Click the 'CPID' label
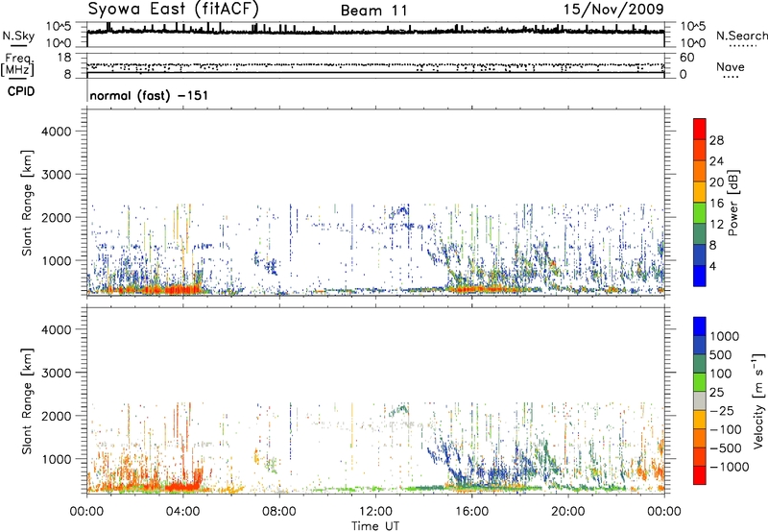The image size is (768, 532). click(x=21, y=91)
